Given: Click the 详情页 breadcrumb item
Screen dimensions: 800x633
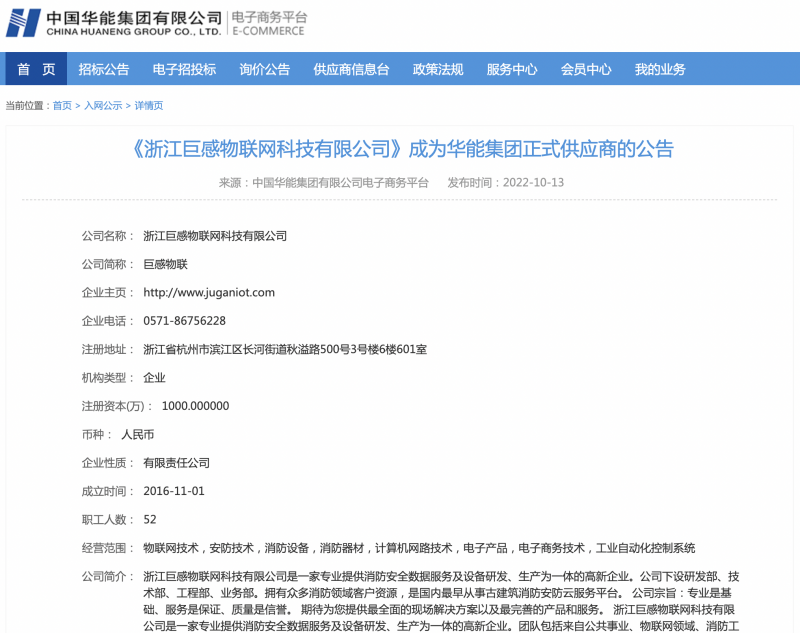Looking at the screenshot, I should [149, 106].
